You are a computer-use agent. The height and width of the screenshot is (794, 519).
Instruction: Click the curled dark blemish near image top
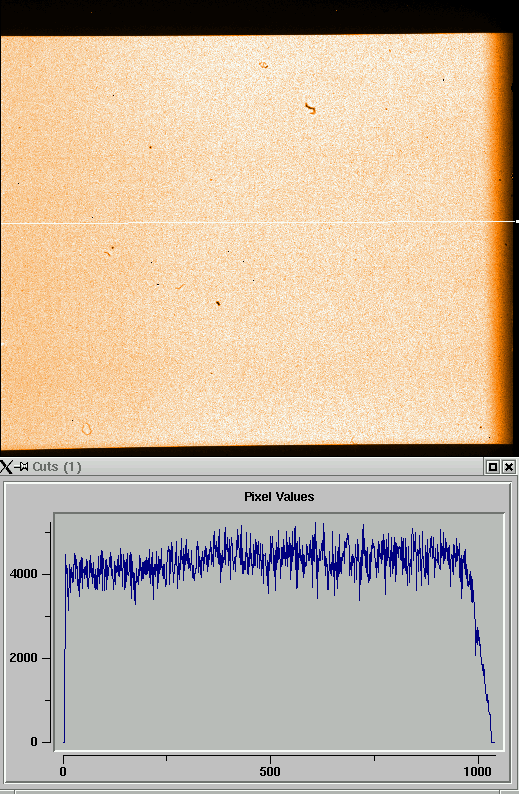pyautogui.click(x=310, y=108)
